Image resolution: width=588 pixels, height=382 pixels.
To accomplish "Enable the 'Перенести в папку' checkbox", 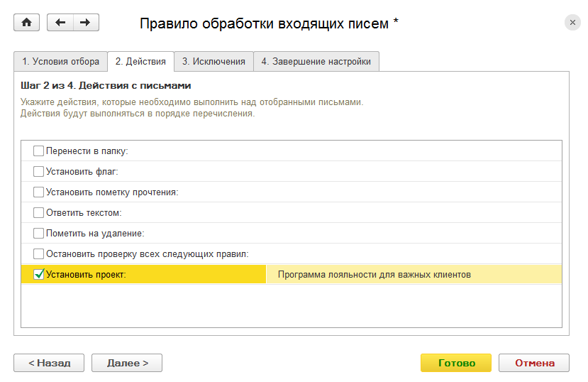I will (38, 151).
